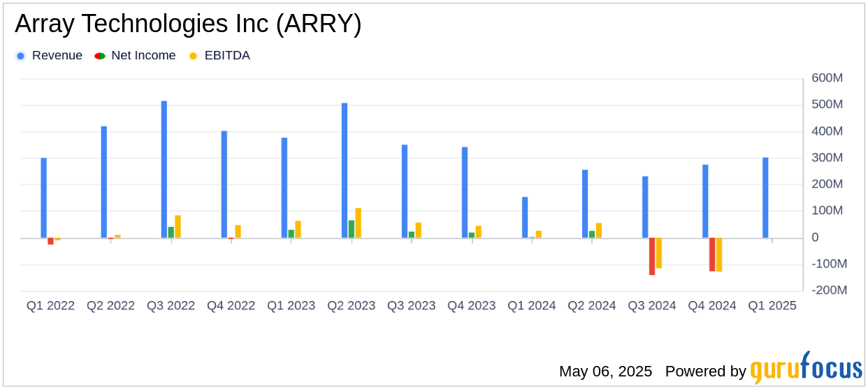868x389 pixels.
Task: Click the Powered by text
Action: (x=705, y=372)
